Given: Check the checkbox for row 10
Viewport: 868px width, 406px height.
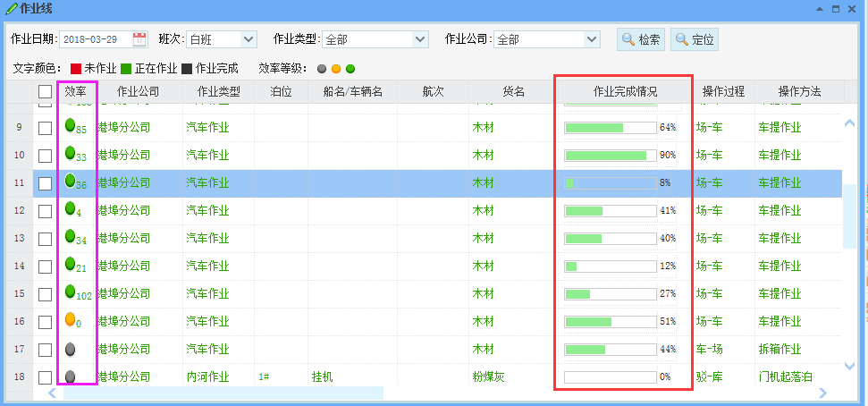Looking at the screenshot, I should [45, 156].
